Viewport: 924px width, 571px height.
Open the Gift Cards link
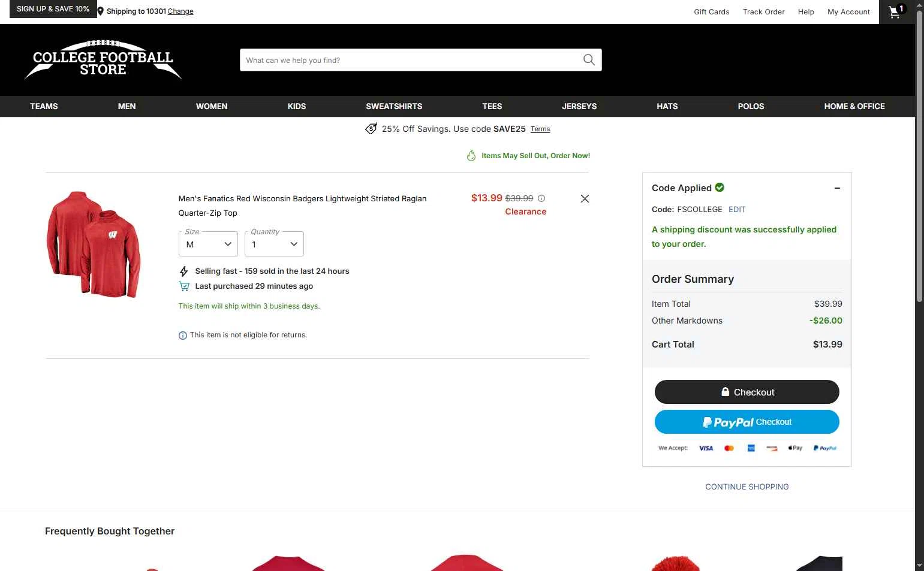coord(712,11)
